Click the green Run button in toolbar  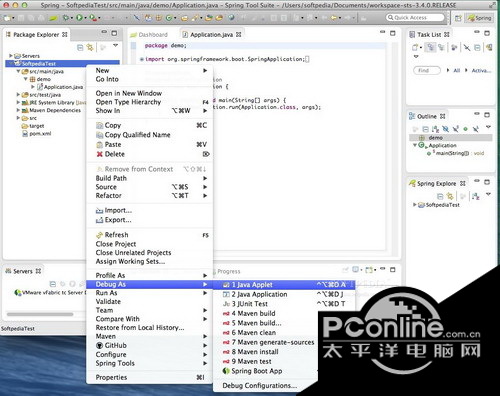coord(79,18)
